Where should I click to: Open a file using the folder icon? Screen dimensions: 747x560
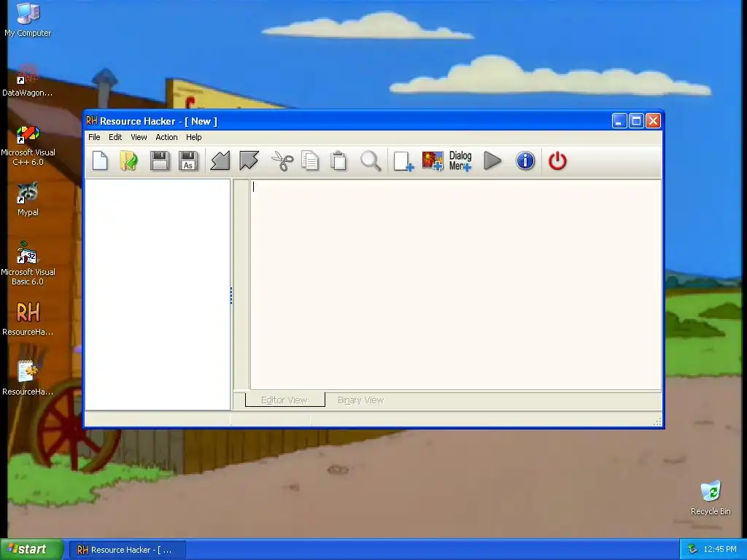tap(128, 161)
